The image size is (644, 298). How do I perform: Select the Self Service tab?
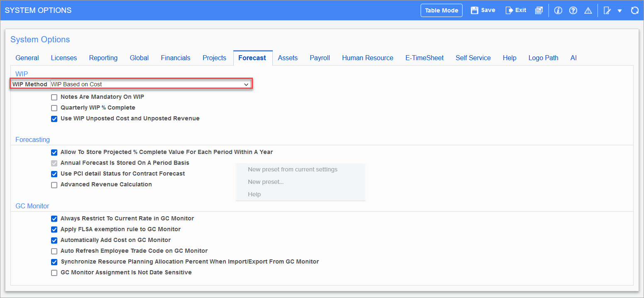point(473,58)
